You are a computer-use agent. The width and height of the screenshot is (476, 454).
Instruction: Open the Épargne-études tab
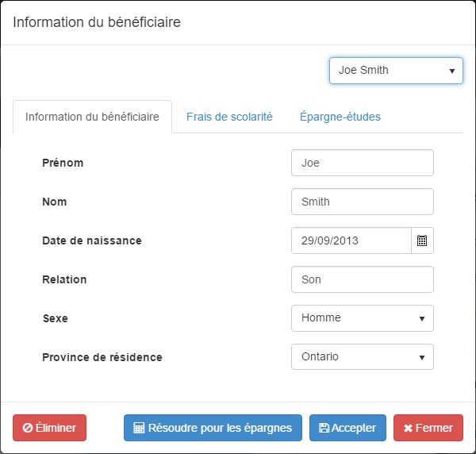tap(340, 117)
